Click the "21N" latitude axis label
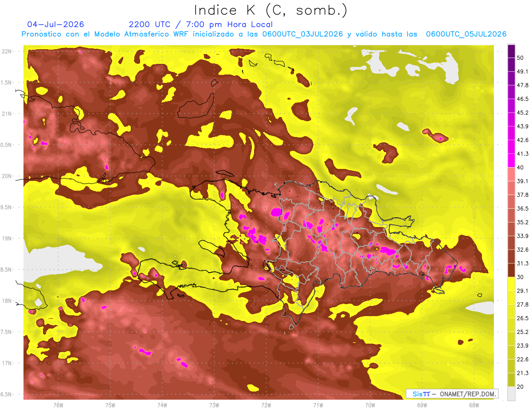The height and width of the screenshot is (411, 532). tap(7, 114)
